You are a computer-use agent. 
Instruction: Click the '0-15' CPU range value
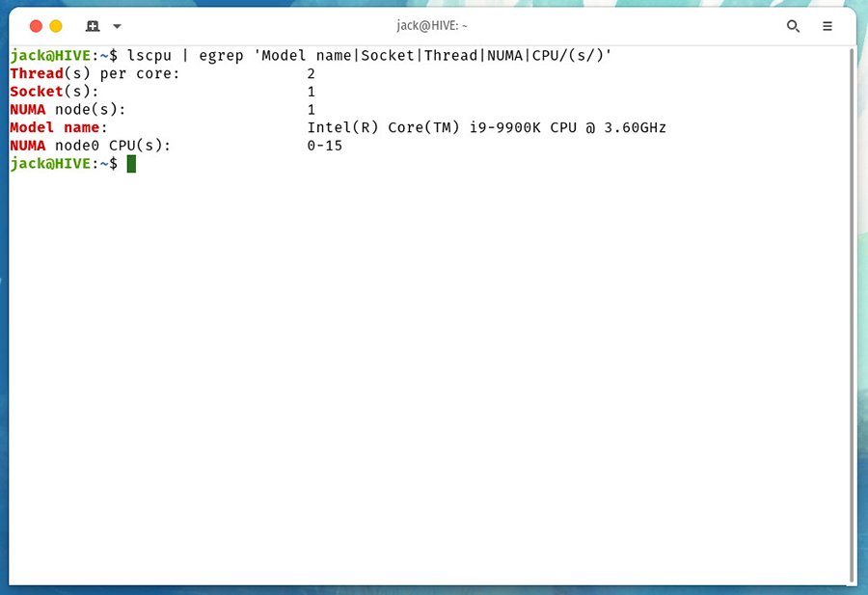pos(324,146)
